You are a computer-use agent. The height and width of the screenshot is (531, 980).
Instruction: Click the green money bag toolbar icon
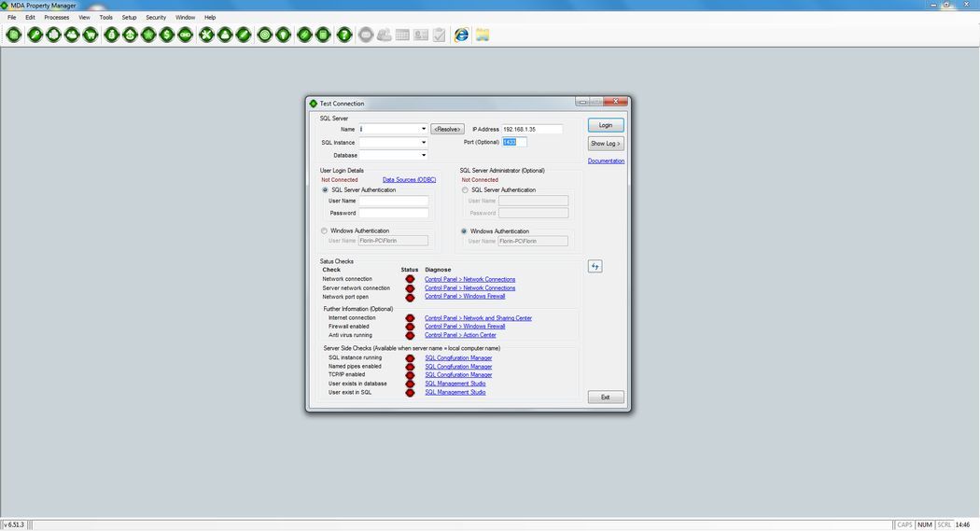[x=111, y=35]
